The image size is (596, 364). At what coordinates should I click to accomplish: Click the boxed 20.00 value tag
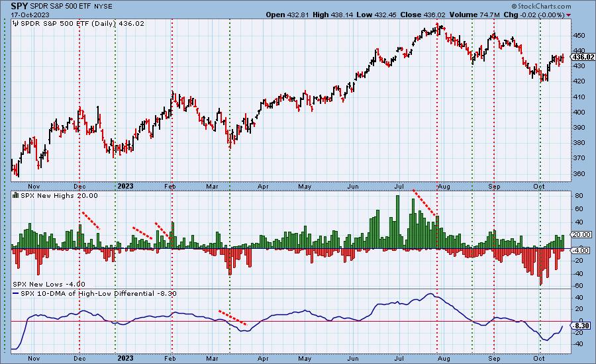point(582,235)
